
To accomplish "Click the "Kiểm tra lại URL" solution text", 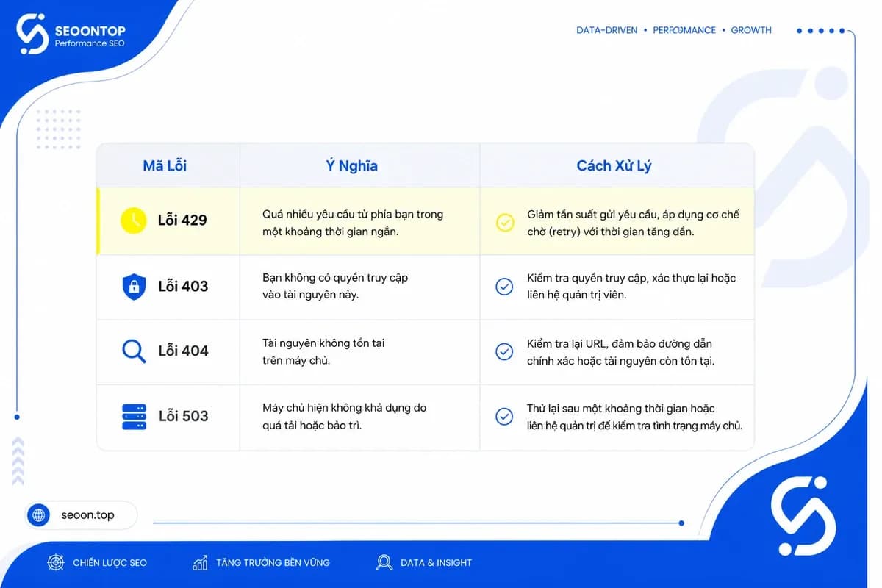I will point(567,343).
